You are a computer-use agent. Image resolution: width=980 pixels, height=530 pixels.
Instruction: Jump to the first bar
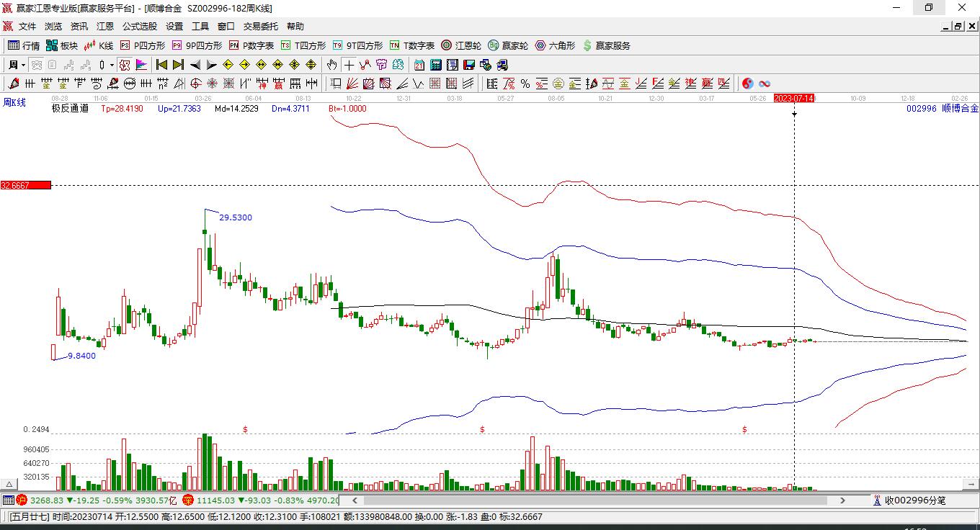pos(162,65)
